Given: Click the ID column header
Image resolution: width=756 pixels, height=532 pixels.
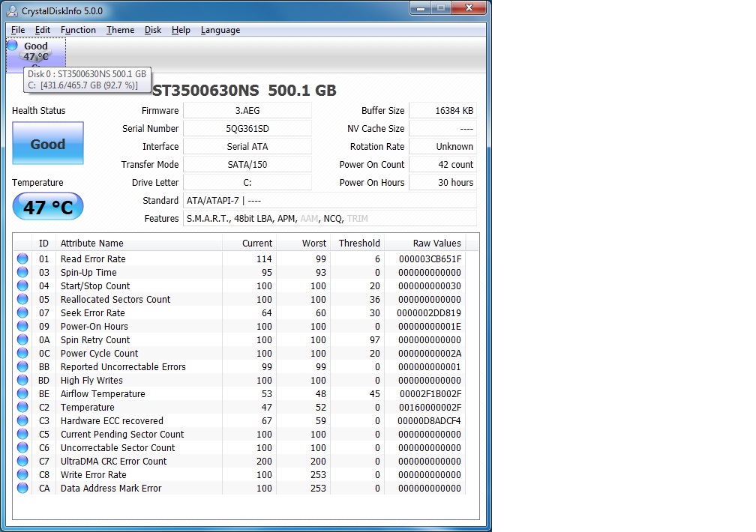Looking at the screenshot, I should 43,243.
